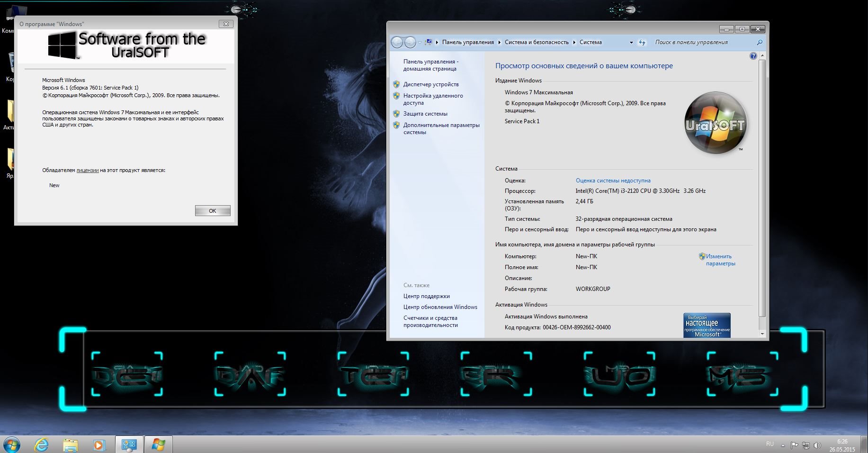Open Windows Media Player taskbar icon
Viewport: 868px width, 453px height.
click(x=99, y=445)
